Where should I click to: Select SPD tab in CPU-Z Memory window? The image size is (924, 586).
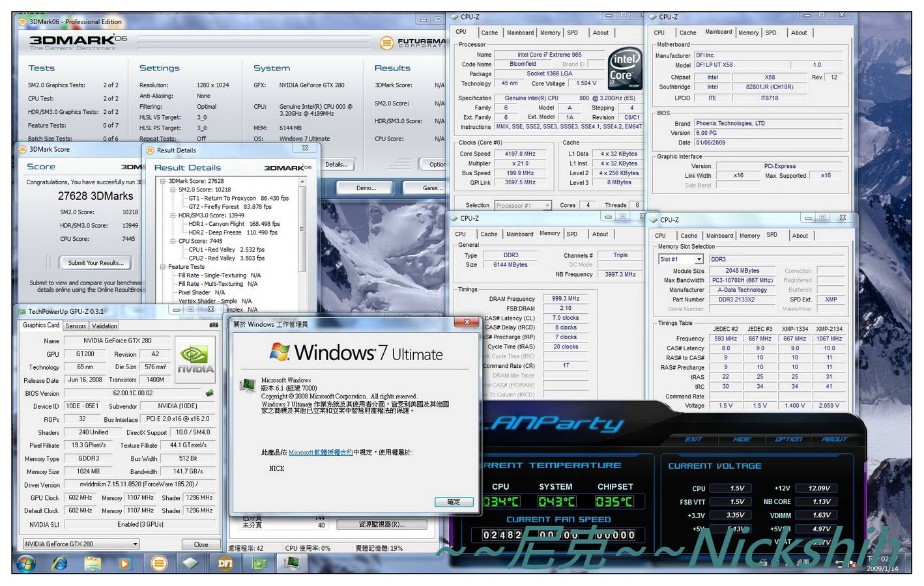[572, 234]
